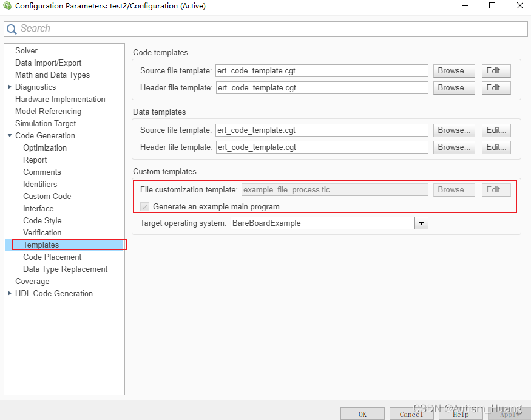Browse for data templates source file
The image size is (531, 420).
point(454,130)
